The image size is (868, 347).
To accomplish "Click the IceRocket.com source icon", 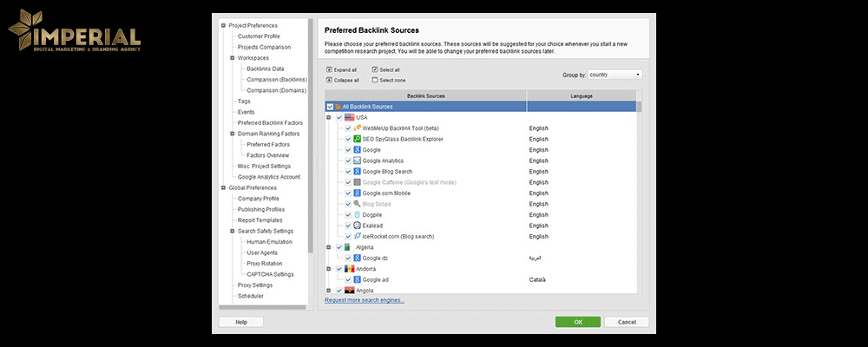I will point(357,236).
